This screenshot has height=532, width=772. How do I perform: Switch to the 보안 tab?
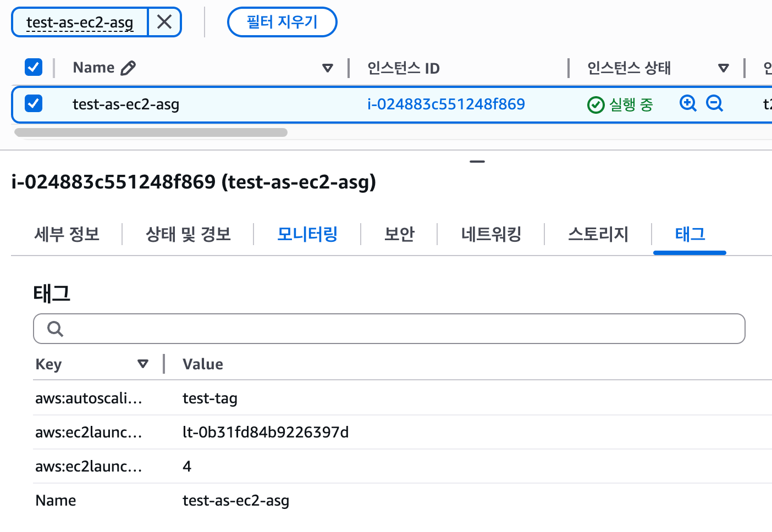tap(399, 234)
